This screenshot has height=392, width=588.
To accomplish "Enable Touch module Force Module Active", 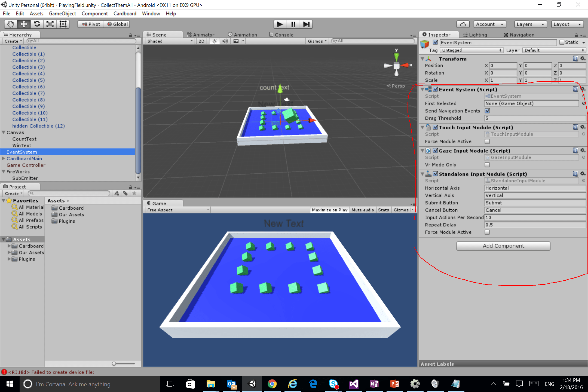I will 487,142.
